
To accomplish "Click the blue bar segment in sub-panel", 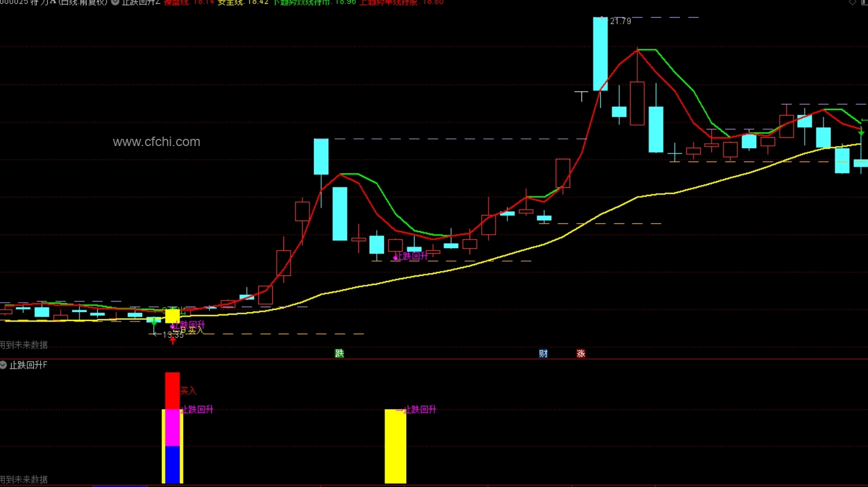I will point(172,464).
